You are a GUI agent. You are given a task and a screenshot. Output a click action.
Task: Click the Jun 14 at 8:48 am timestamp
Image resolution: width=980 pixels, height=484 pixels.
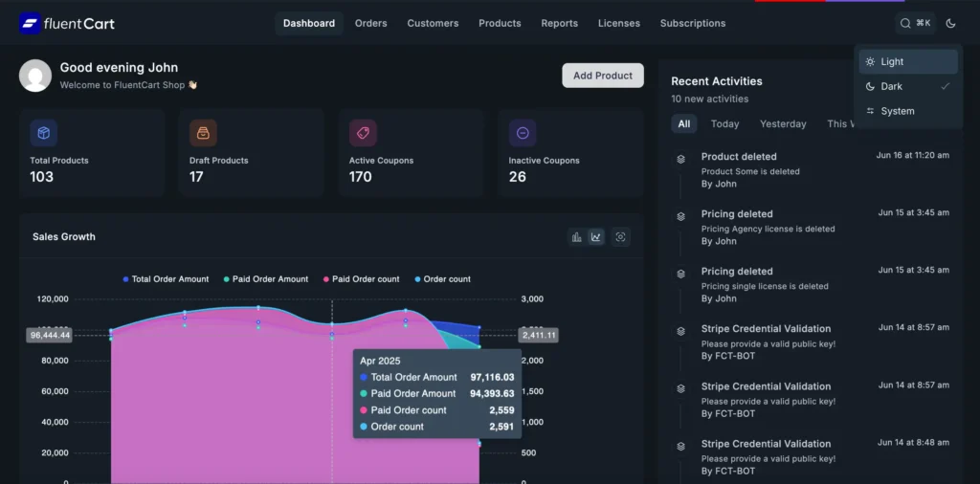click(913, 442)
